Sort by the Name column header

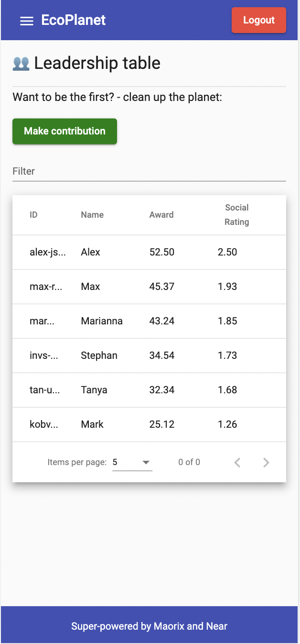(x=92, y=215)
